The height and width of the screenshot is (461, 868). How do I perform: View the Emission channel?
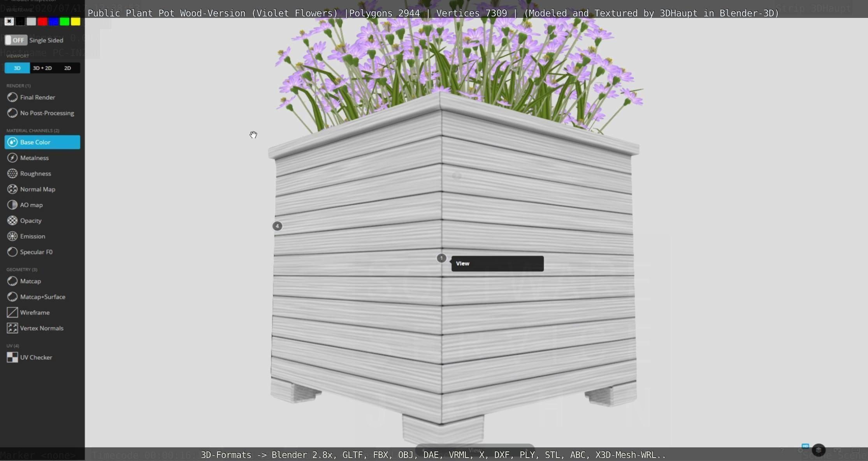pyautogui.click(x=42, y=236)
